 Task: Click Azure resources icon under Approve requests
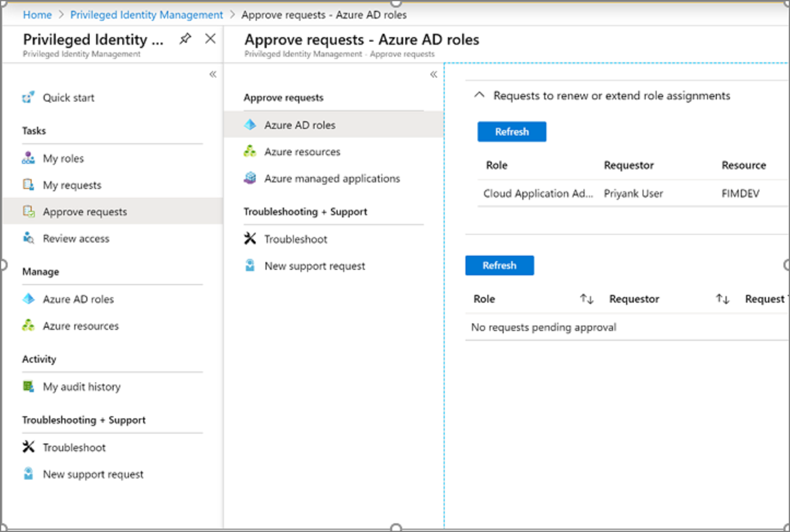pos(250,151)
